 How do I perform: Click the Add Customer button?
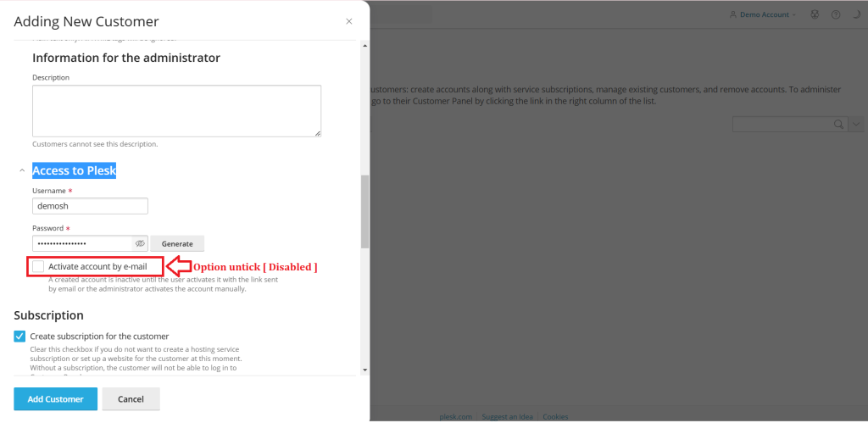click(55, 398)
